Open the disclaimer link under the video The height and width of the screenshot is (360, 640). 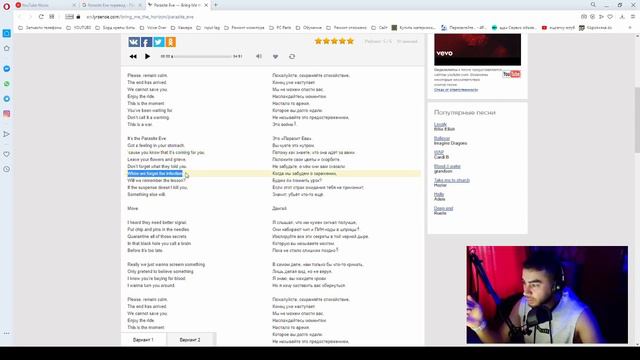pyautogui.click(x=456, y=90)
